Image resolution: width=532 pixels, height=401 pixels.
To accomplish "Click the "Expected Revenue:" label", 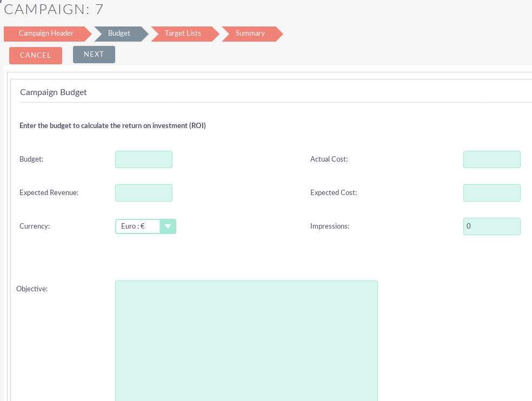I will coord(49,193).
